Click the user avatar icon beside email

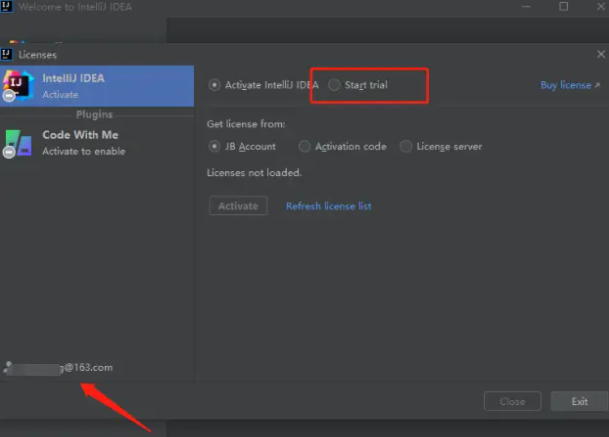point(7,367)
